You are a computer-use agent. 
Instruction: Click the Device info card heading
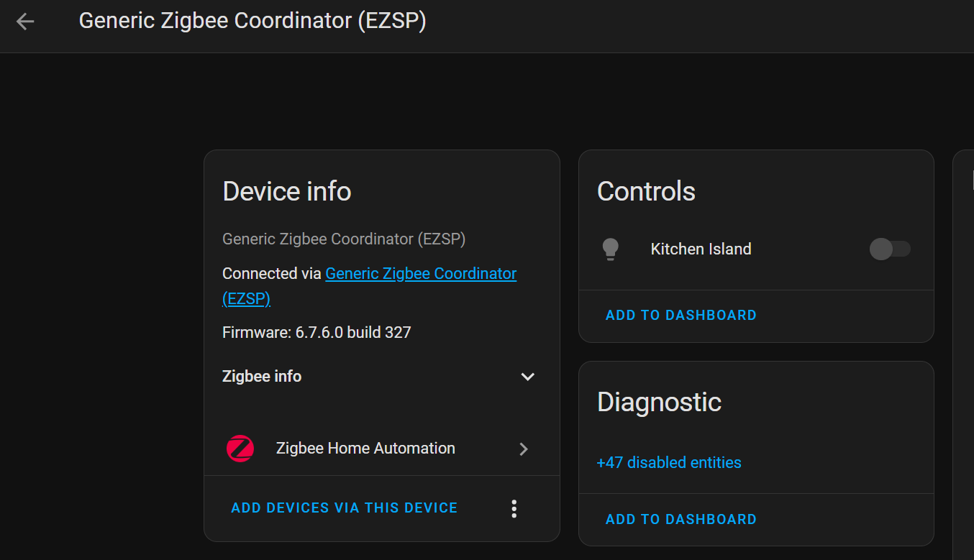pyautogui.click(x=287, y=191)
